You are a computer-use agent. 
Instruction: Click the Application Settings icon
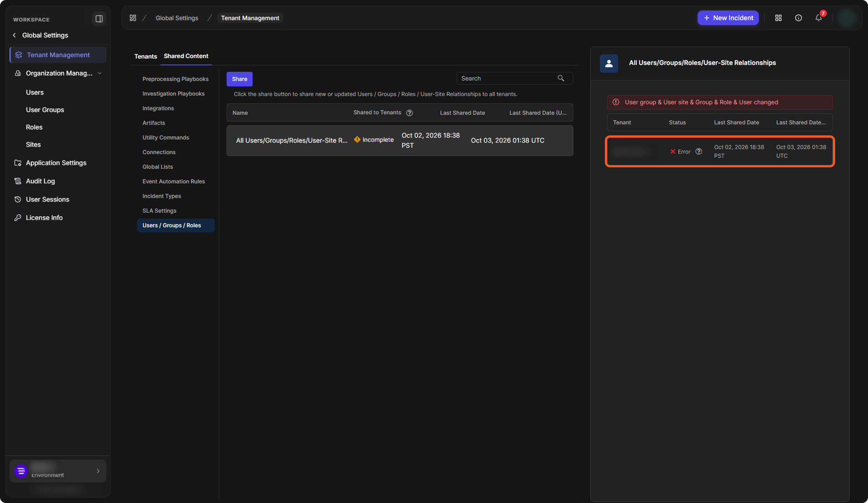(18, 163)
